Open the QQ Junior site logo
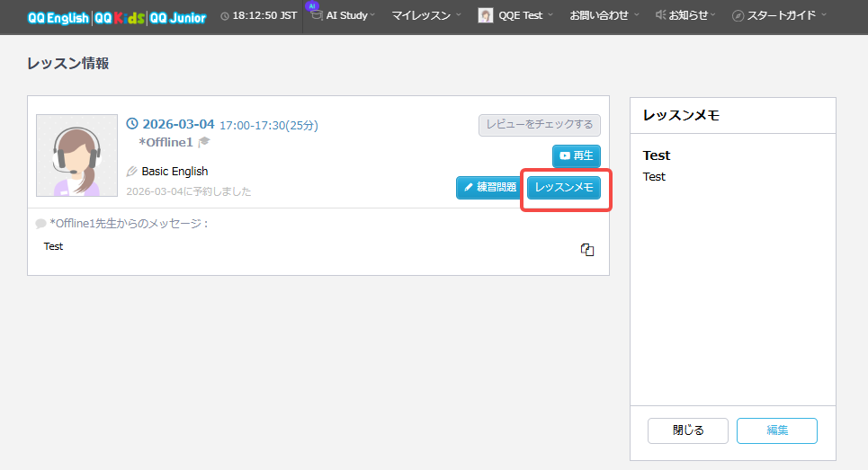Screen dimensions: 868x470 coord(177,17)
